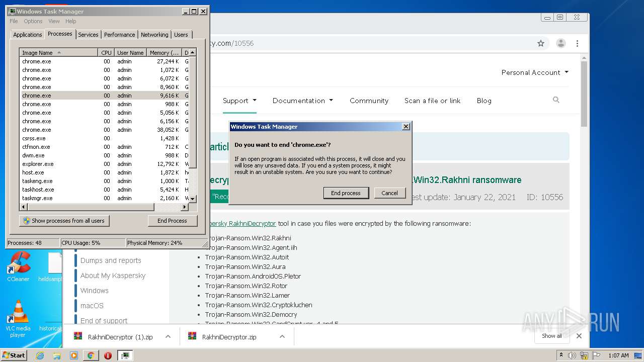Viewport: 644px width, 362px height.
Task: Click Show processes from all users
Action: tap(64, 221)
